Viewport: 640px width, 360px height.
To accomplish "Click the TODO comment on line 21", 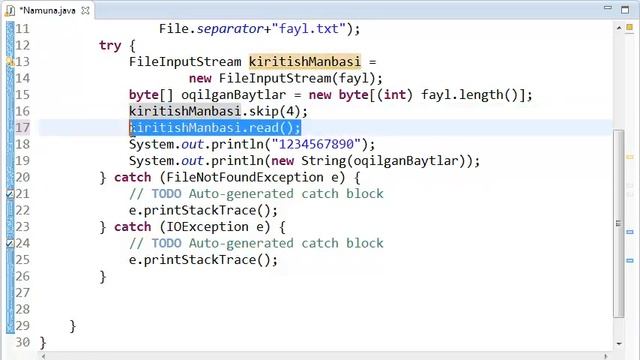I will [x=256, y=193].
